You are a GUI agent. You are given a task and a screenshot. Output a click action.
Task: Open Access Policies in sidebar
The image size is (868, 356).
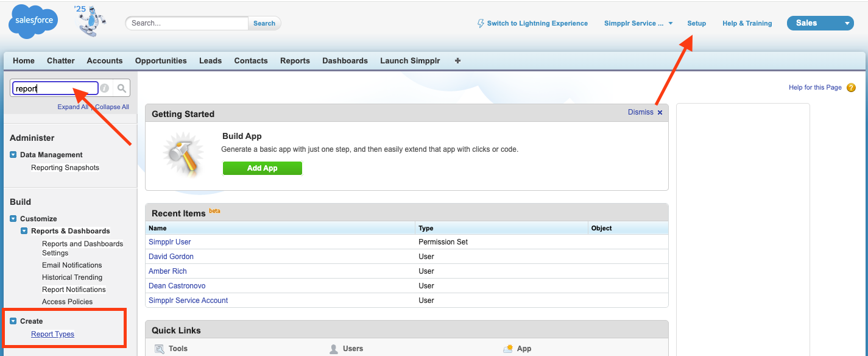[x=68, y=302]
